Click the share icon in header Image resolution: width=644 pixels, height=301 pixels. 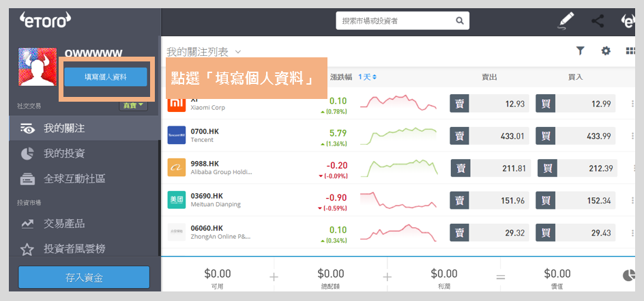(598, 20)
